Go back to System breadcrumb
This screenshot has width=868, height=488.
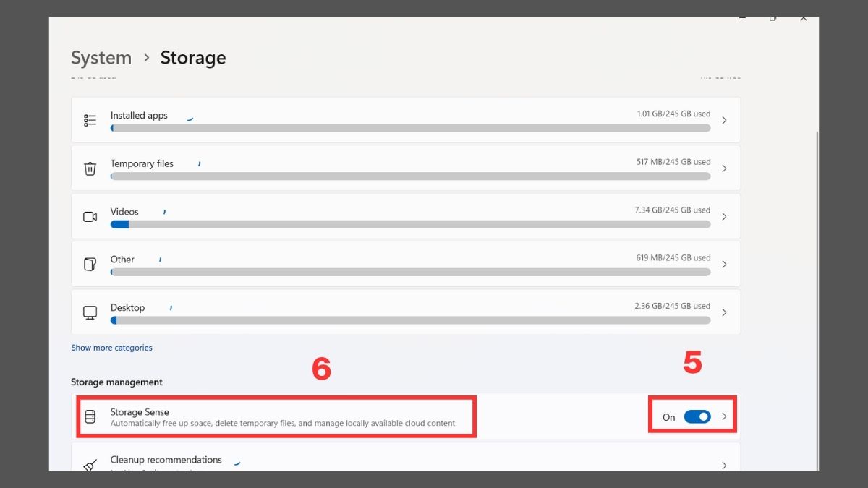click(x=101, y=58)
